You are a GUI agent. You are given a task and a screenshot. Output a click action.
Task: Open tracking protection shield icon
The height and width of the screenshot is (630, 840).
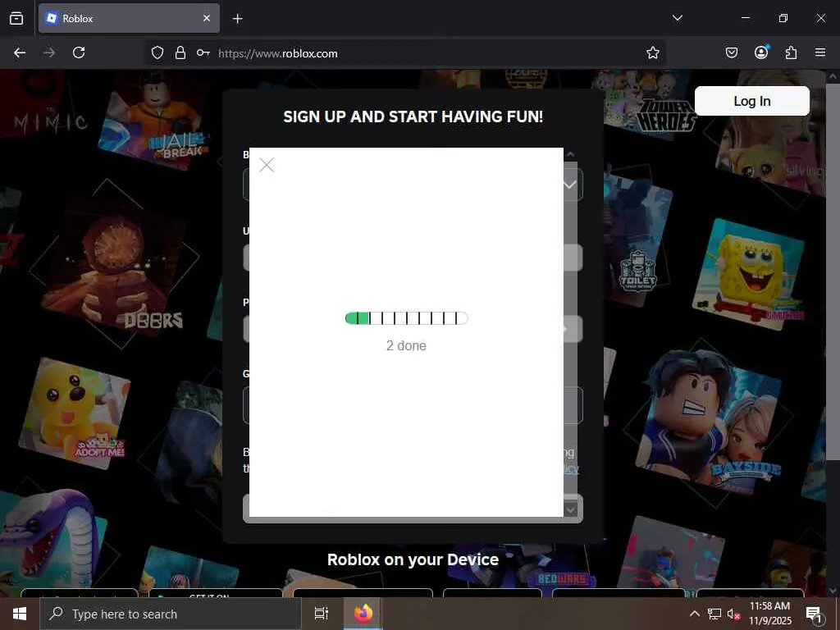click(157, 52)
